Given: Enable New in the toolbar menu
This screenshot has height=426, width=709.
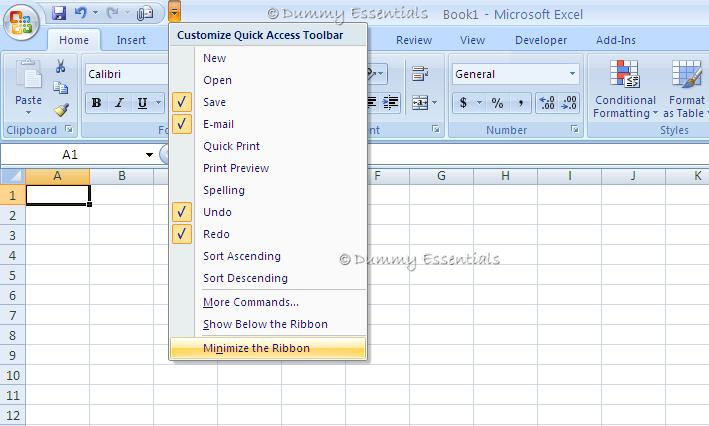Looking at the screenshot, I should (268, 58).
